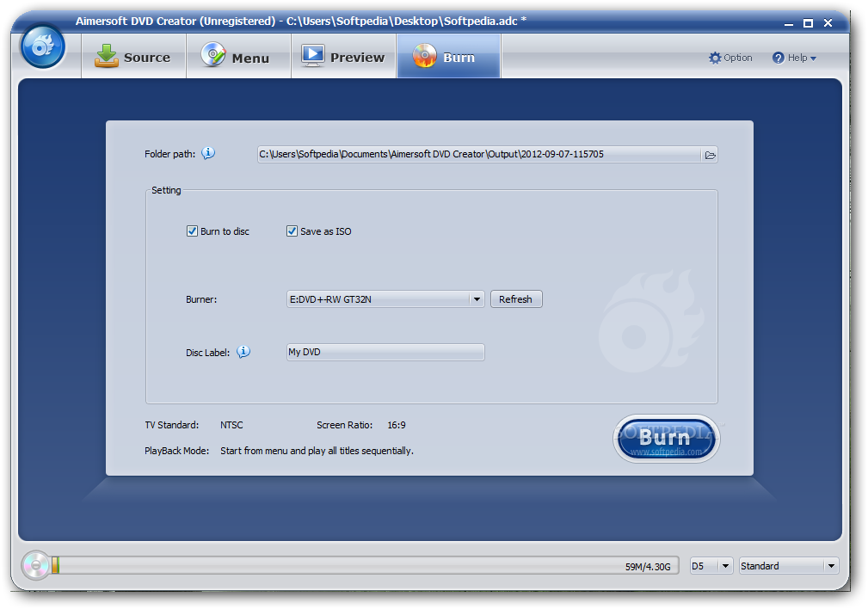The width and height of the screenshot is (868, 609).
Task: Click the Disc Label input field
Action: click(x=385, y=352)
